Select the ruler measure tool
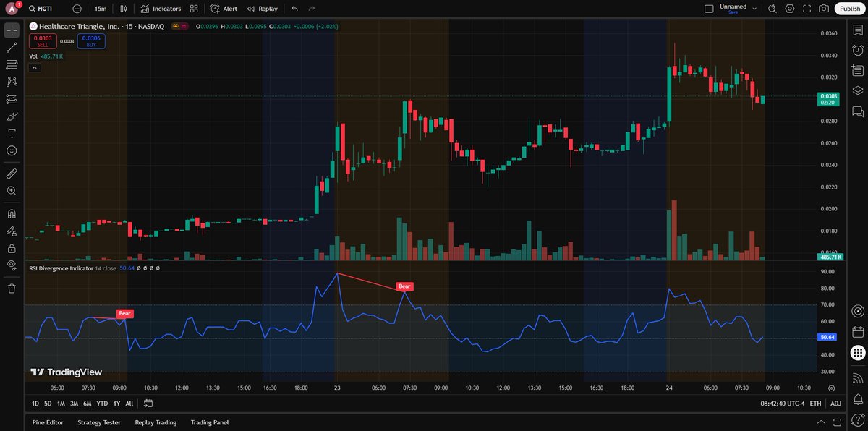 12,174
